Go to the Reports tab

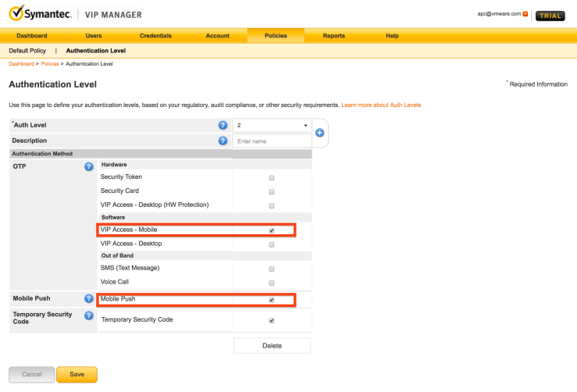[334, 36]
